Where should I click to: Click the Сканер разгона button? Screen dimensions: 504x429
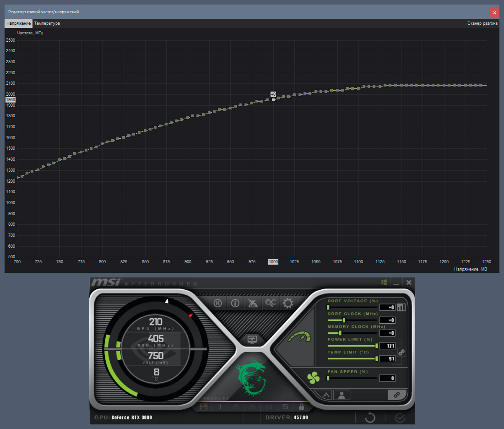point(482,23)
